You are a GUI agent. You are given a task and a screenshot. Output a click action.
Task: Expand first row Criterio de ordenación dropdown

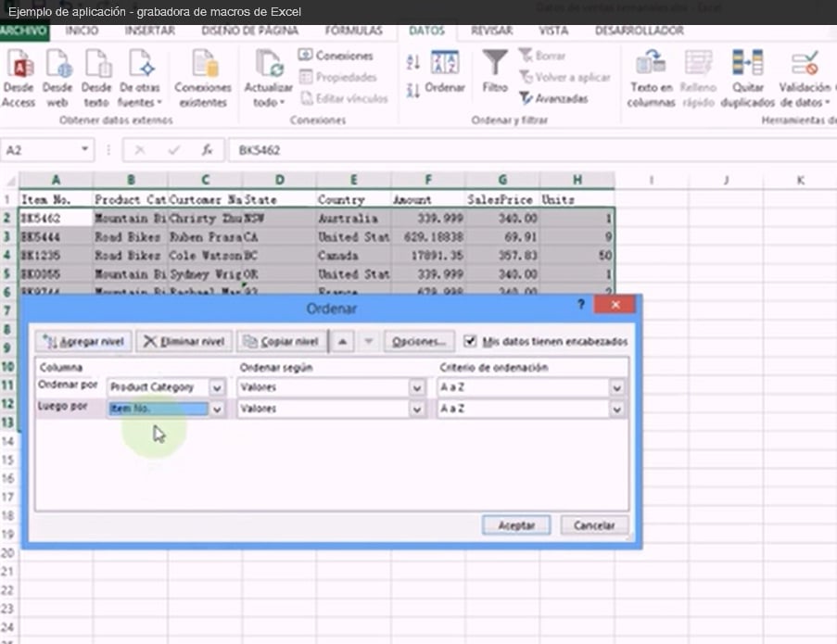(x=616, y=387)
